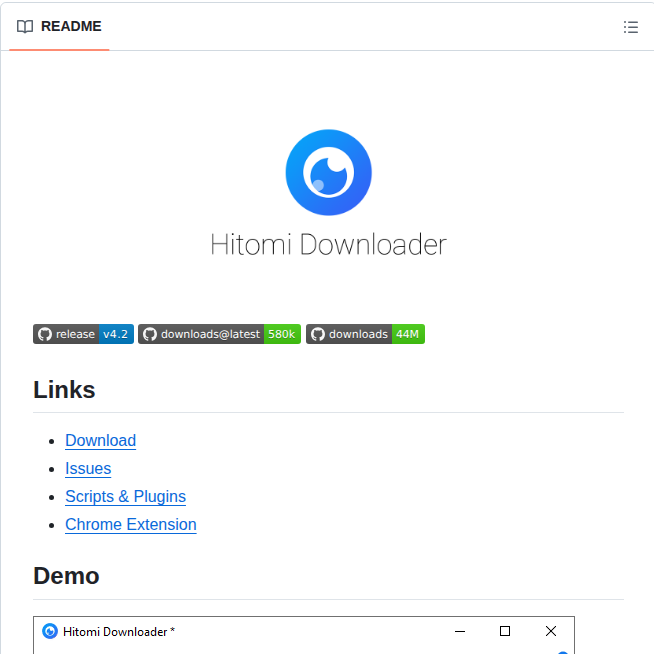Open the Download link
The height and width of the screenshot is (654, 654).
(x=101, y=440)
